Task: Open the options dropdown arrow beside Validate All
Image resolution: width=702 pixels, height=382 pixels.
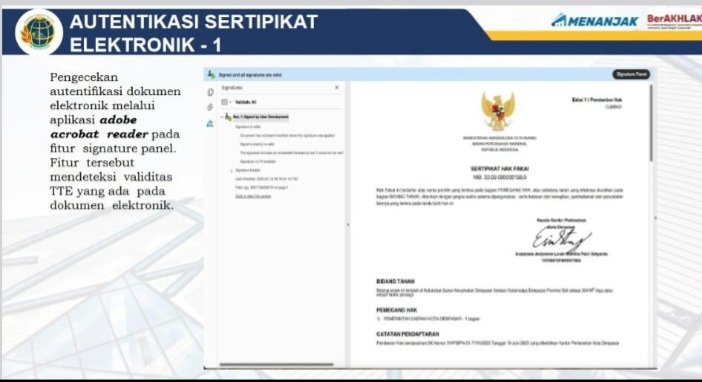Action: click(231, 102)
